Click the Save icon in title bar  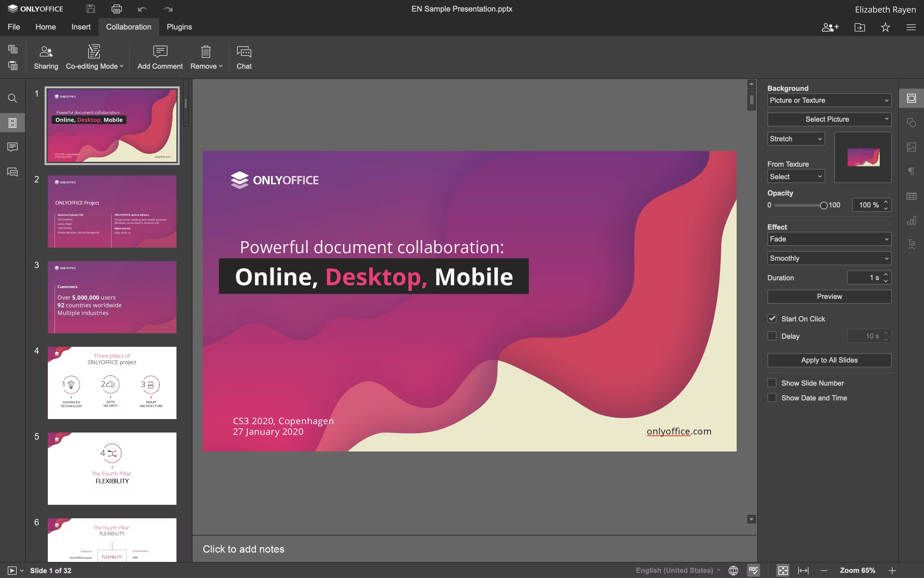tap(90, 9)
